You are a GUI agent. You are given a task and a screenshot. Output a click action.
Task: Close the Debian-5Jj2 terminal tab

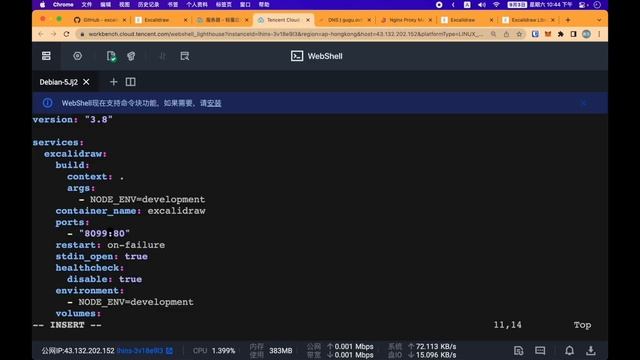point(86,82)
